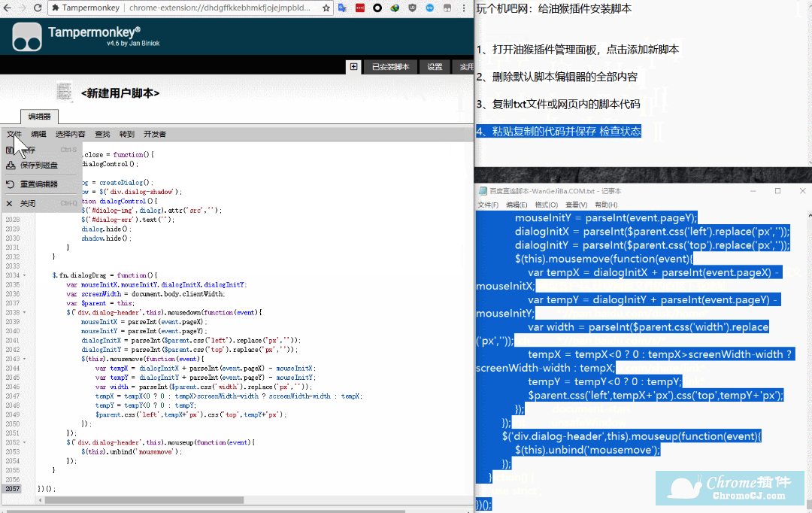Click 关闭 in the file dropdown
This screenshot has width=812, height=513.
(x=28, y=204)
